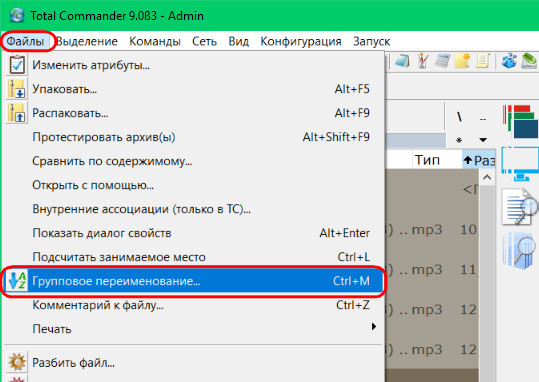Select Показать диалог свойств
Screen dimensions: 539x382
[194, 233]
